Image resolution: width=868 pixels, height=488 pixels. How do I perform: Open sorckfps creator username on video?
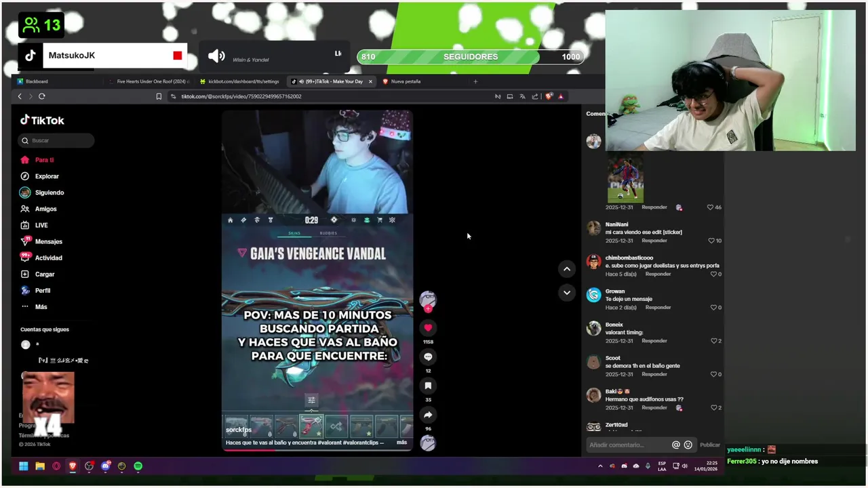click(239, 430)
